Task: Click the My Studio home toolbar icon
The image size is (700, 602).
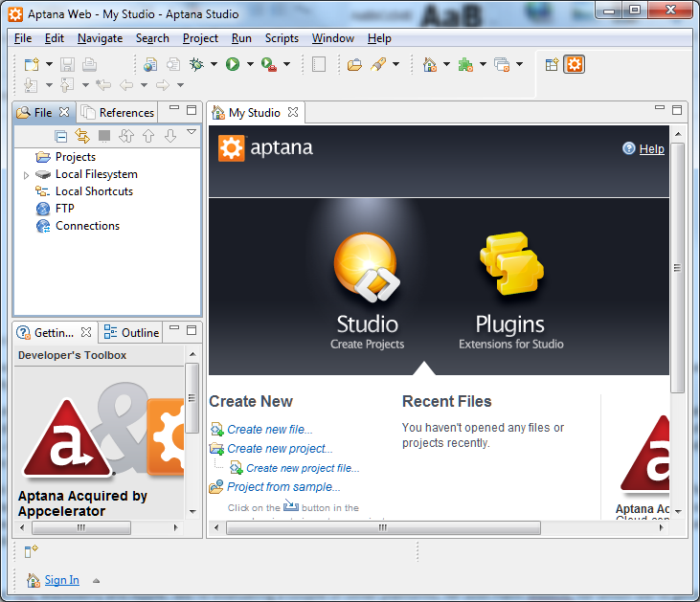Action: pos(429,65)
